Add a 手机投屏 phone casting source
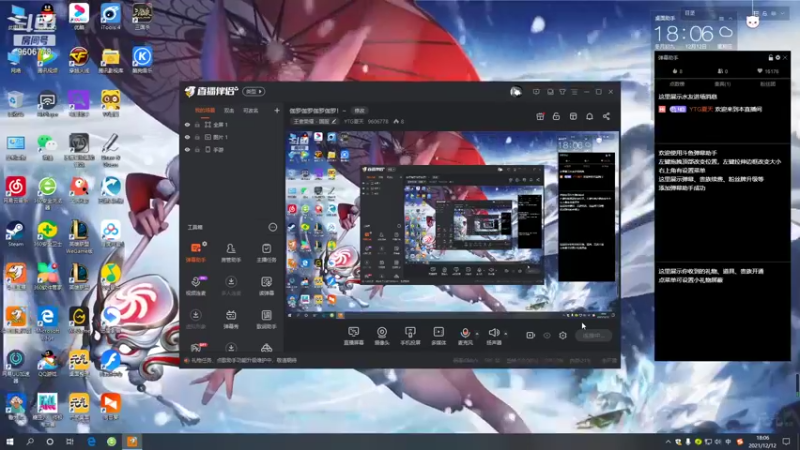The image size is (800, 450). click(x=410, y=336)
